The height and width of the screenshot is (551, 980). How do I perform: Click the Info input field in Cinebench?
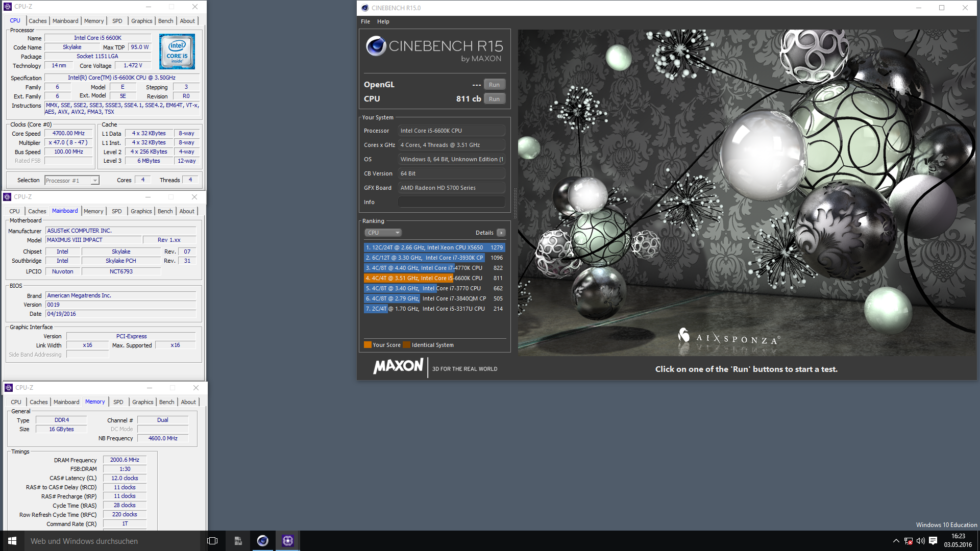[x=451, y=202]
